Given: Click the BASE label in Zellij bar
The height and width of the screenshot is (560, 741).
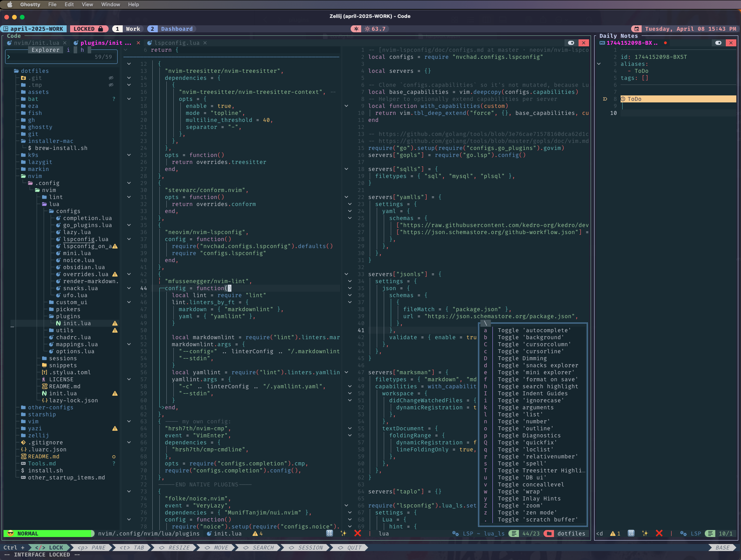Looking at the screenshot, I should 723,548.
